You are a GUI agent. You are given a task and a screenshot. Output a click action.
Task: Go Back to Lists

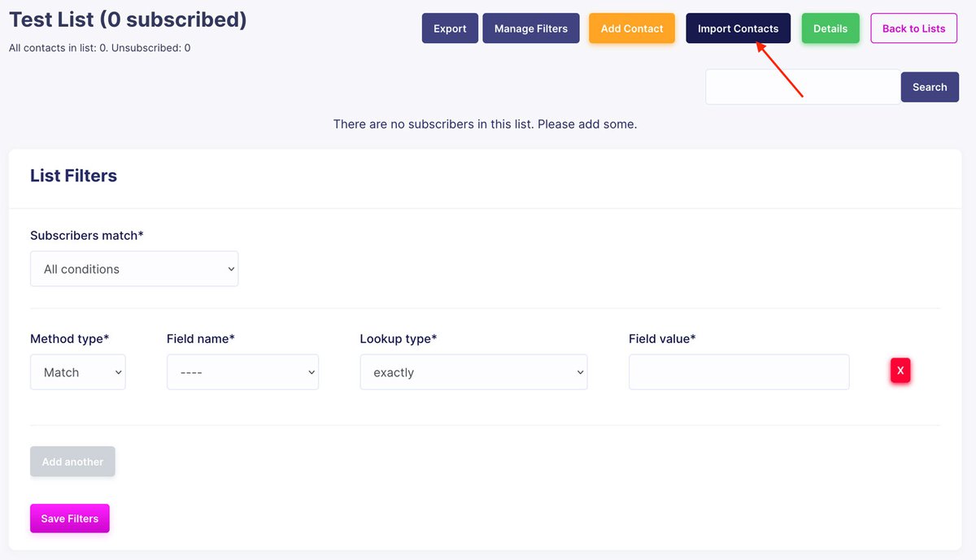913,28
